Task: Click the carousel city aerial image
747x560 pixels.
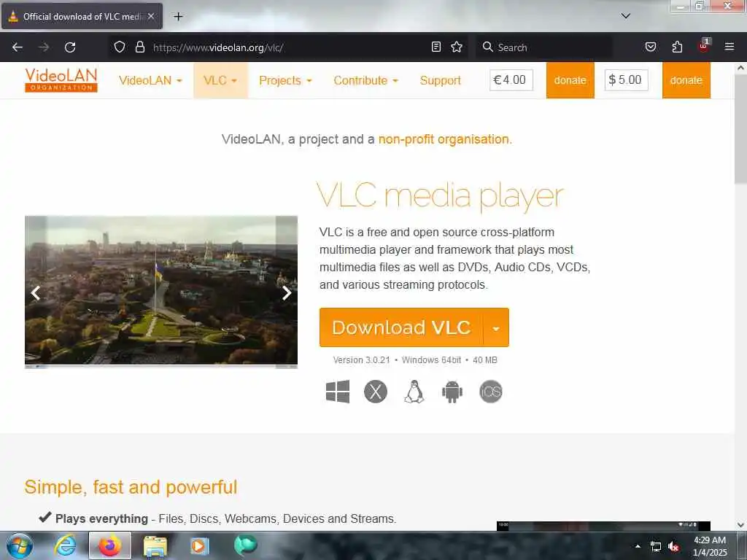Action: click(x=161, y=292)
